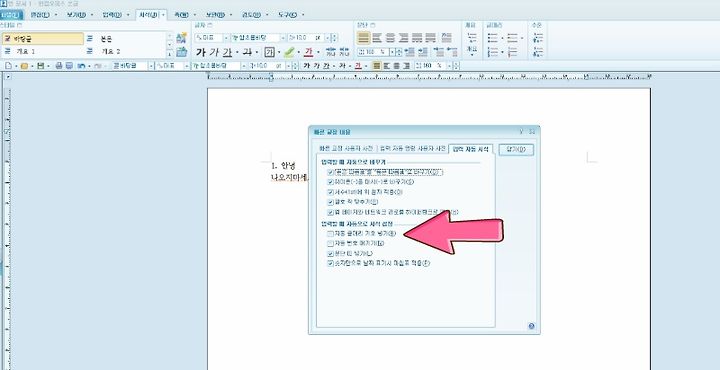
Task: Open the dropdown arrow beside the highlighter
Action: pos(298,52)
